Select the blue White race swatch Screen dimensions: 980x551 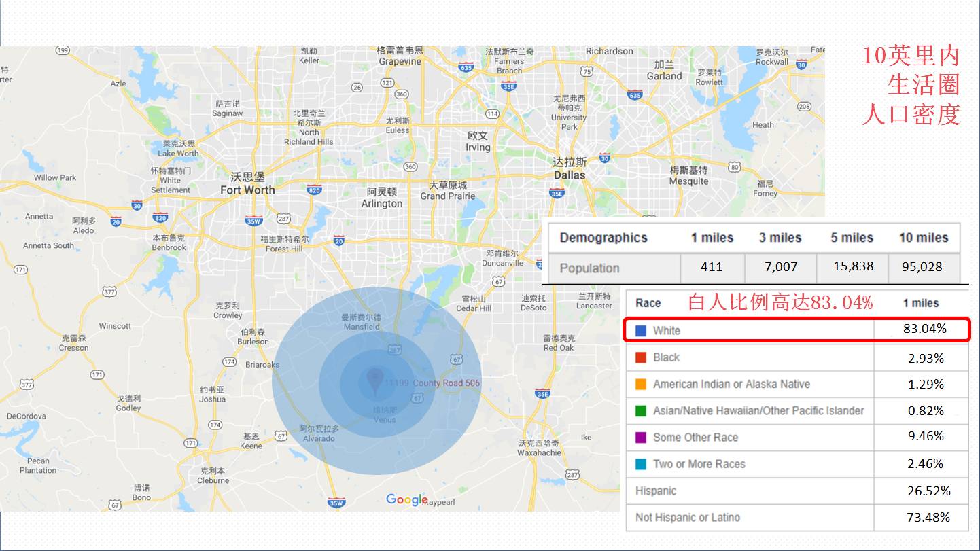coord(640,331)
